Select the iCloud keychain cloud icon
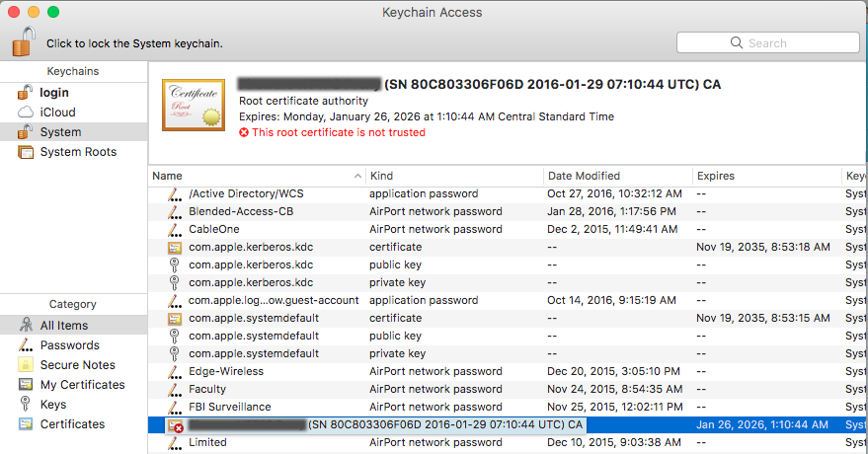The width and height of the screenshot is (868, 454). point(26,113)
